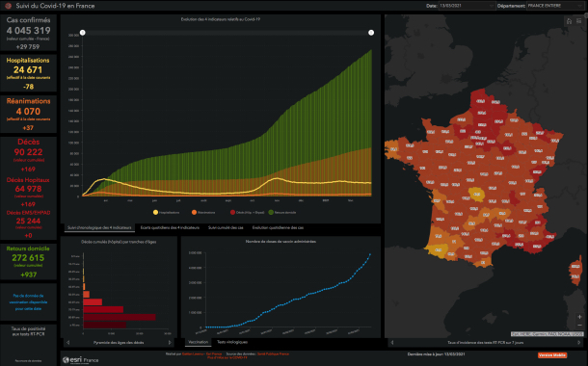588x366 pixels.
Task: Go to next map view arrow
Action: pos(579,342)
